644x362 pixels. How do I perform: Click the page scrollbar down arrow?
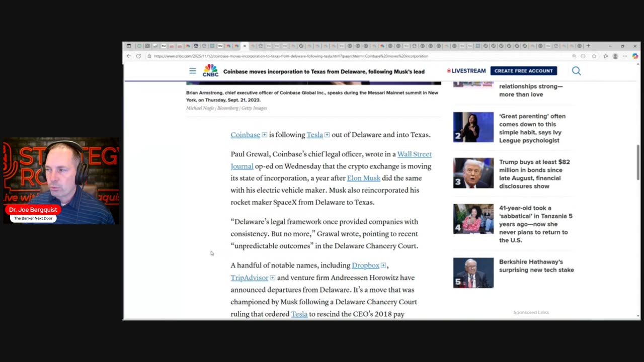(x=638, y=316)
